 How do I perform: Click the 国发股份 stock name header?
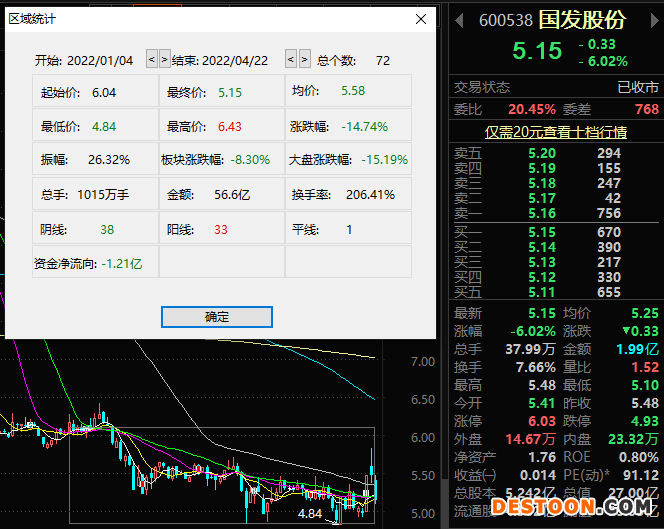tap(581, 20)
